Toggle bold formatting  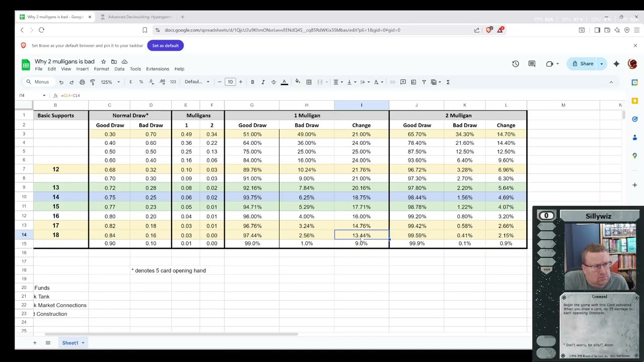[253, 82]
